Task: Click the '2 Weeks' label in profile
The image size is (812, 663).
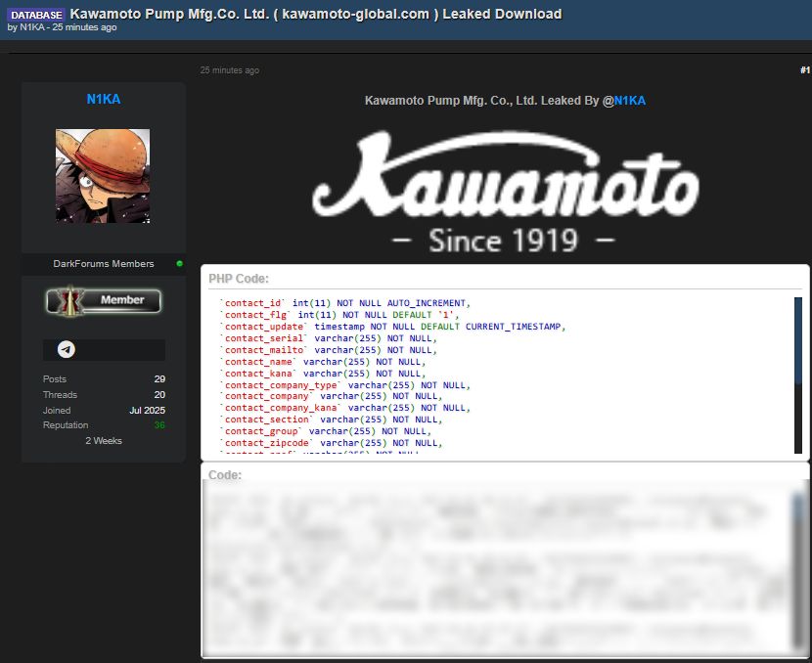Action: point(104,440)
